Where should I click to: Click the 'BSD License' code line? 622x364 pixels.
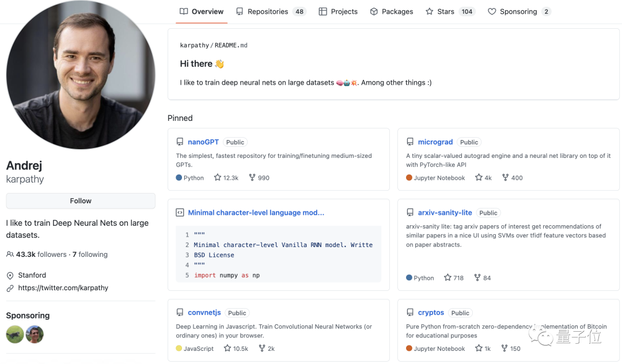tap(214, 255)
